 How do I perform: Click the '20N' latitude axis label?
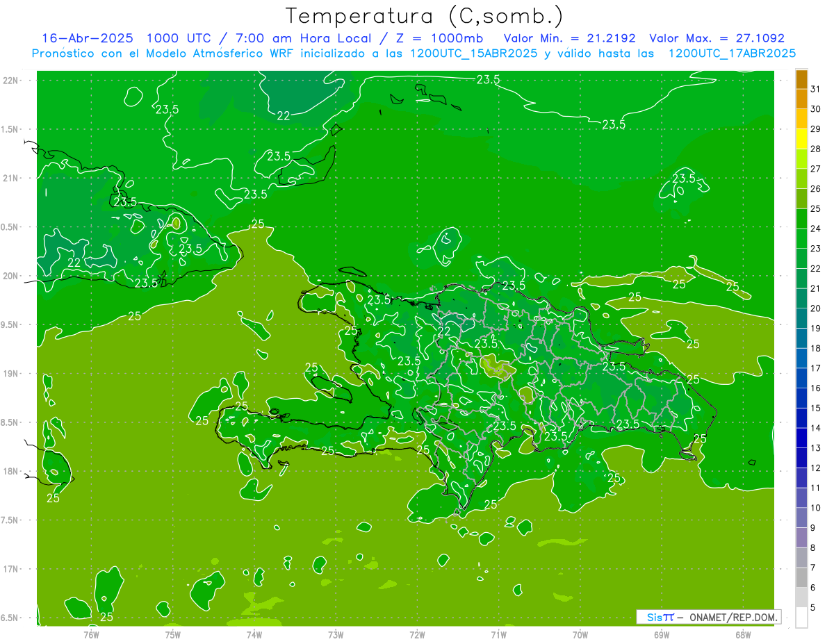[10, 276]
